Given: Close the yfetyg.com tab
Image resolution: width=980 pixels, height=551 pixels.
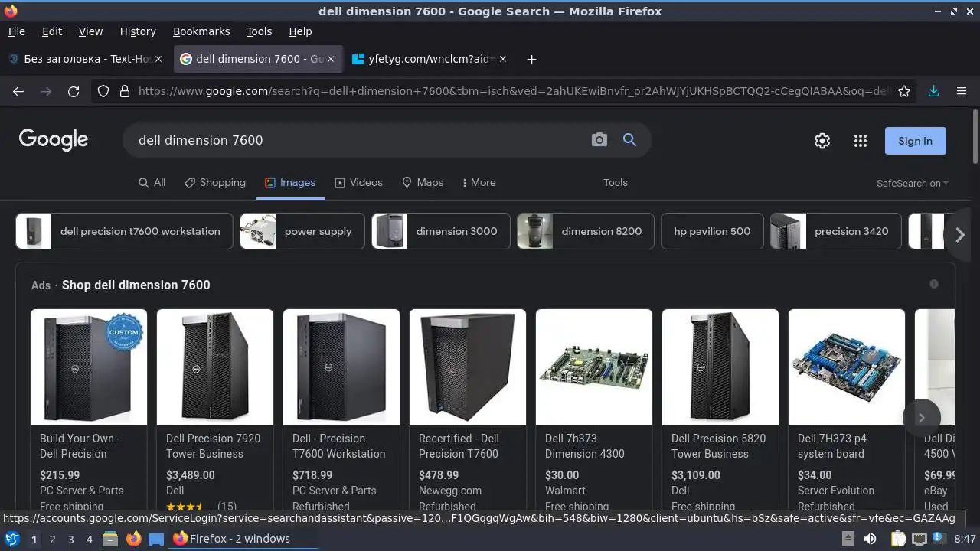Looking at the screenshot, I should pos(503,59).
